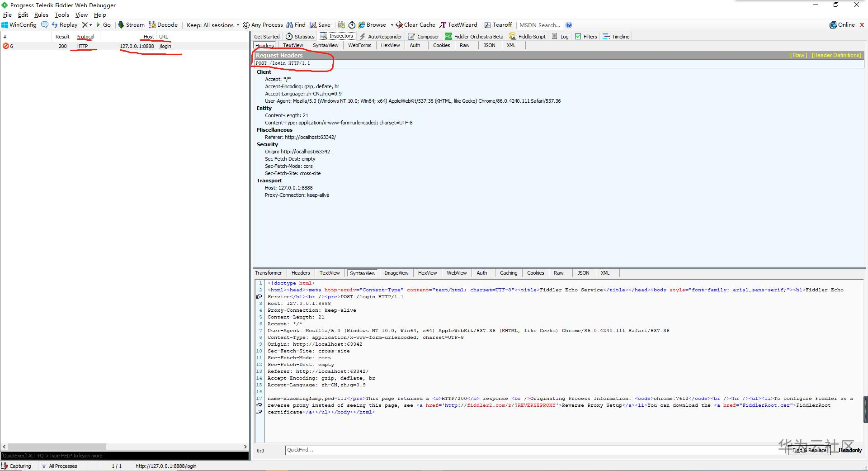Select response inspector WebView tab
868x471 pixels.
click(x=457, y=273)
